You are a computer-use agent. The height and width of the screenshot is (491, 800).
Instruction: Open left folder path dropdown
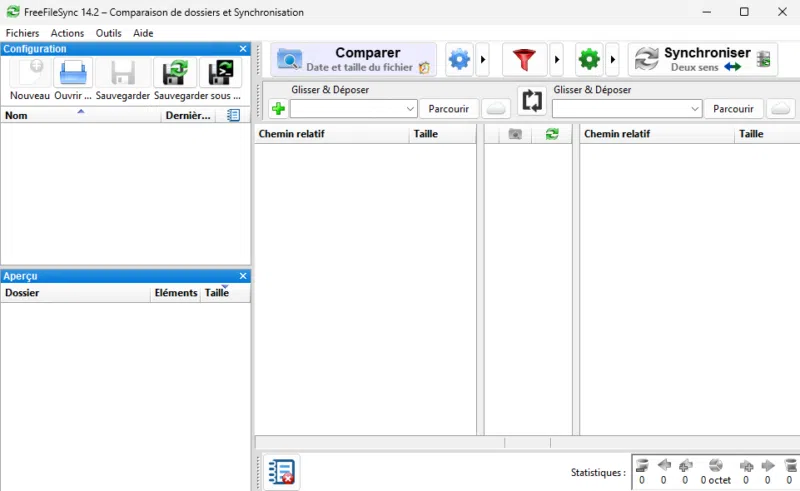tap(410, 109)
